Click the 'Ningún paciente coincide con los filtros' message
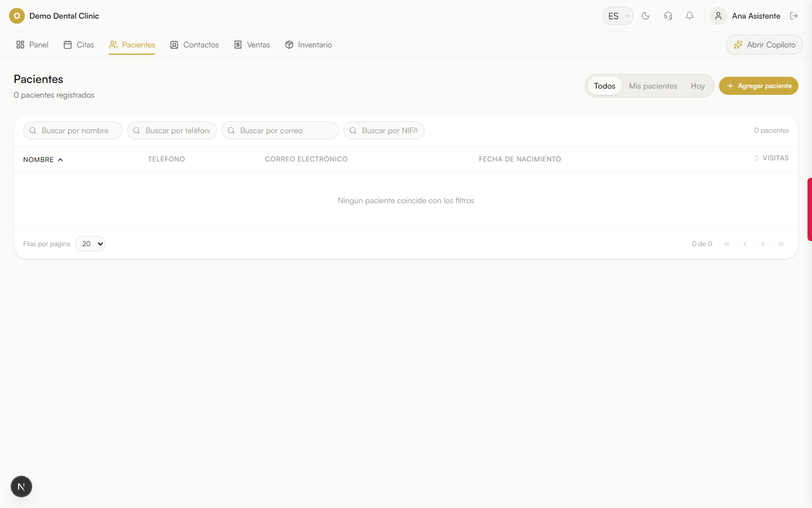812x508 pixels. coord(406,200)
